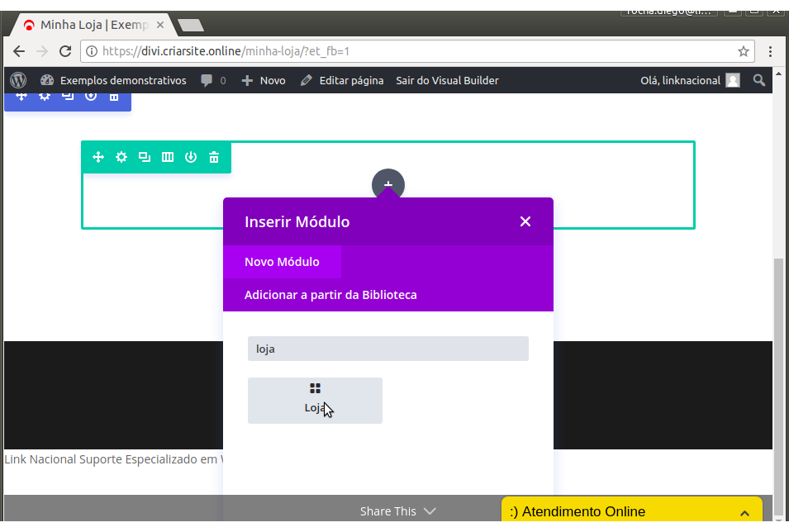
Task: Insert the Loja module
Action: (x=315, y=401)
